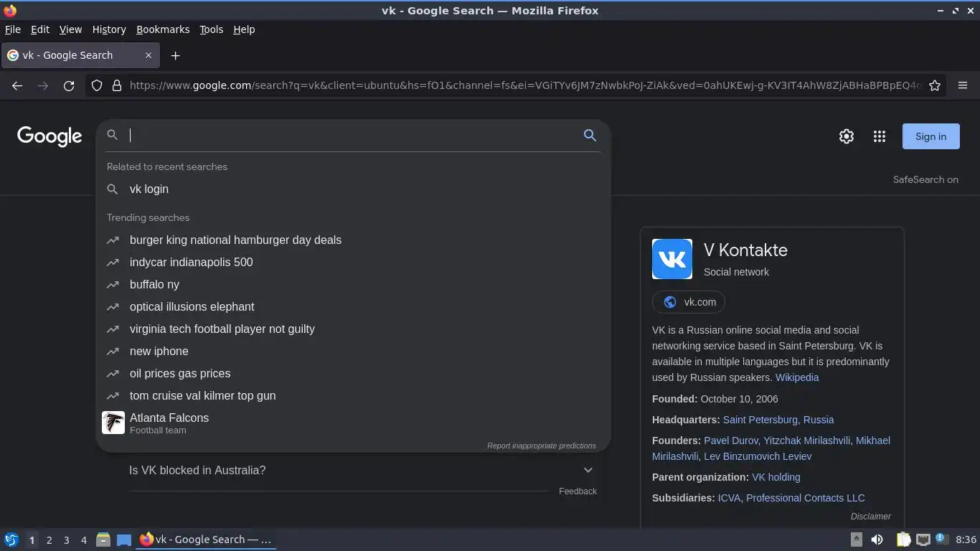Viewport: 980px width, 551px height.
Task: Click Report inappropriate predictions
Action: (542, 446)
